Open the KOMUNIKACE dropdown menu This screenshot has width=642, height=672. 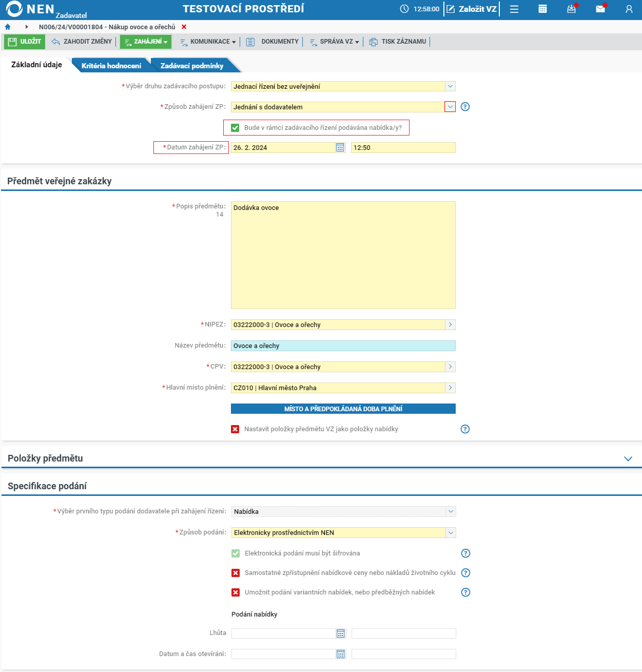click(208, 42)
